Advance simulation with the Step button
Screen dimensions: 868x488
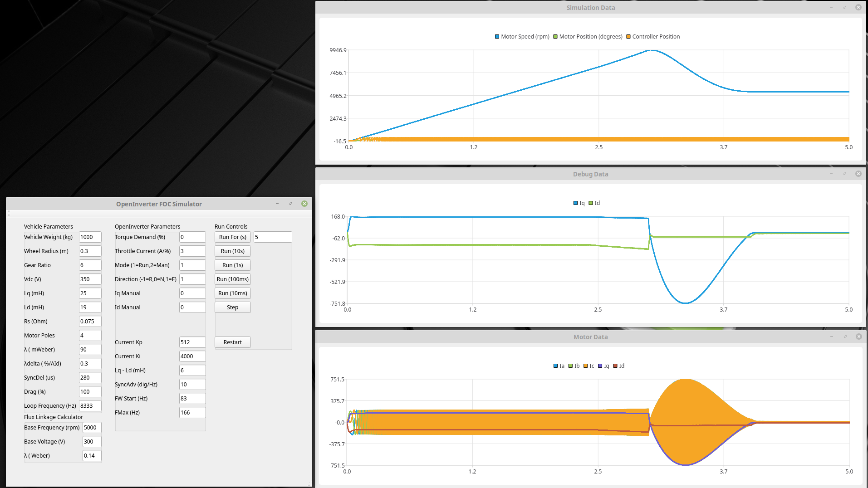tap(232, 307)
